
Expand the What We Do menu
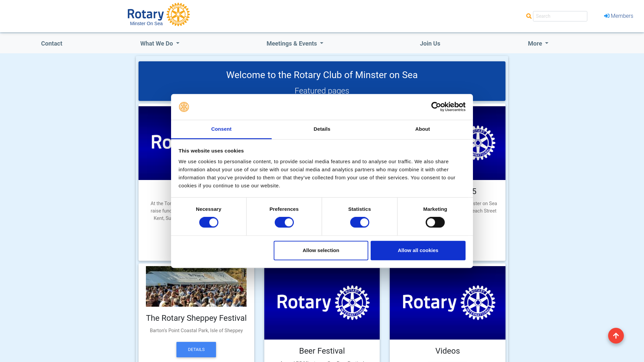coord(160,44)
